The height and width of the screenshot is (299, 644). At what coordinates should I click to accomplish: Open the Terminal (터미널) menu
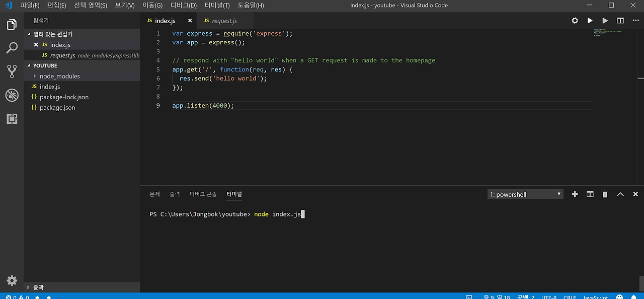tap(217, 5)
